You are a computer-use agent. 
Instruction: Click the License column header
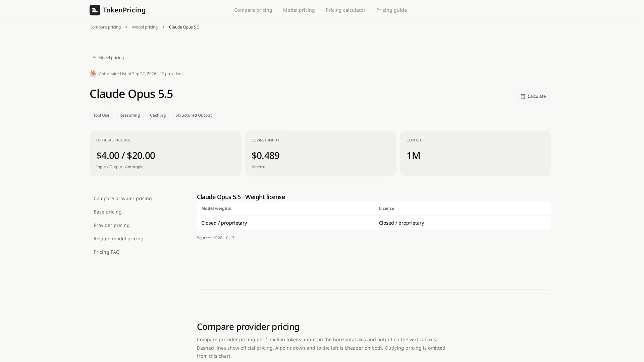(386, 208)
